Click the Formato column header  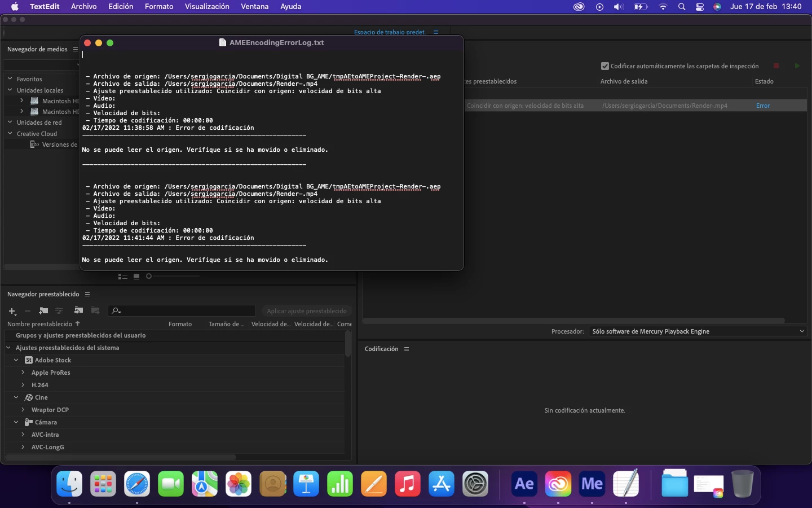click(x=180, y=324)
